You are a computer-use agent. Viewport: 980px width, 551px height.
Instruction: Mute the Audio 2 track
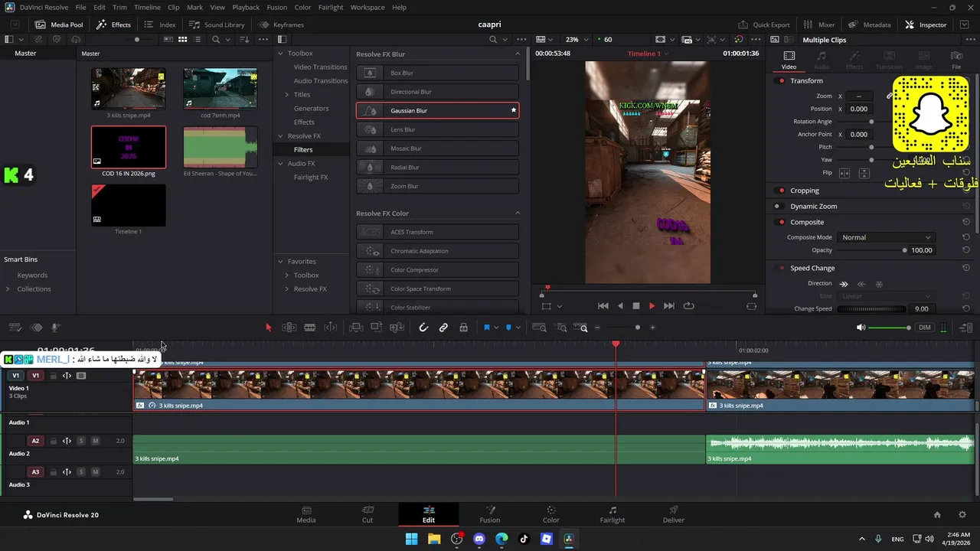[x=95, y=441]
